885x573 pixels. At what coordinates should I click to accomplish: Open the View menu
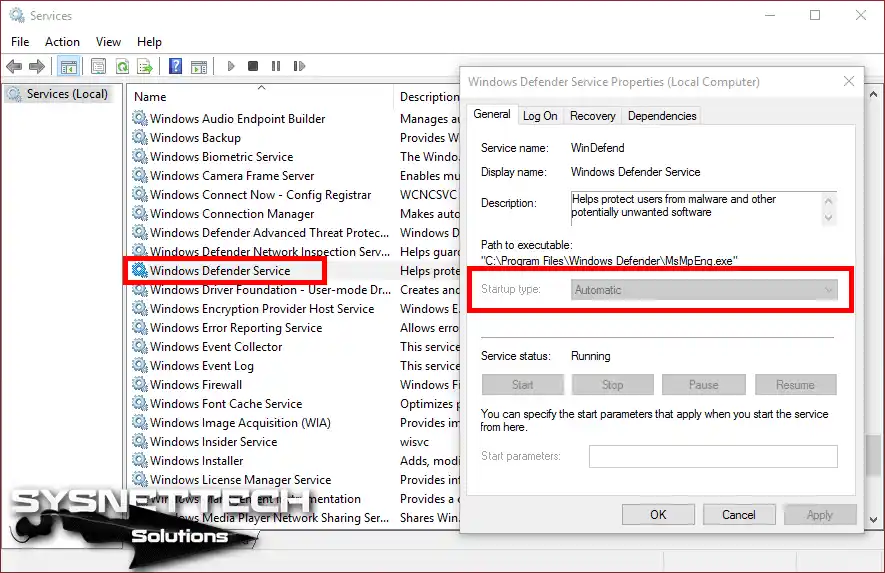click(108, 42)
